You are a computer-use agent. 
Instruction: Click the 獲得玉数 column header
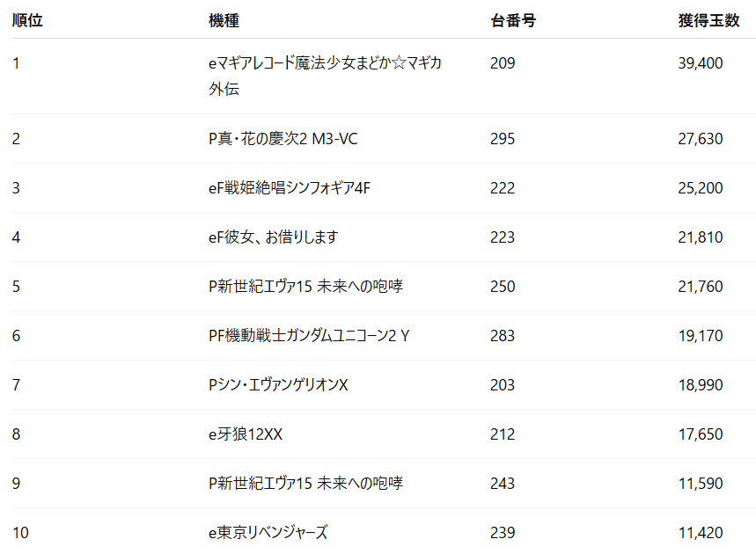coord(708,20)
